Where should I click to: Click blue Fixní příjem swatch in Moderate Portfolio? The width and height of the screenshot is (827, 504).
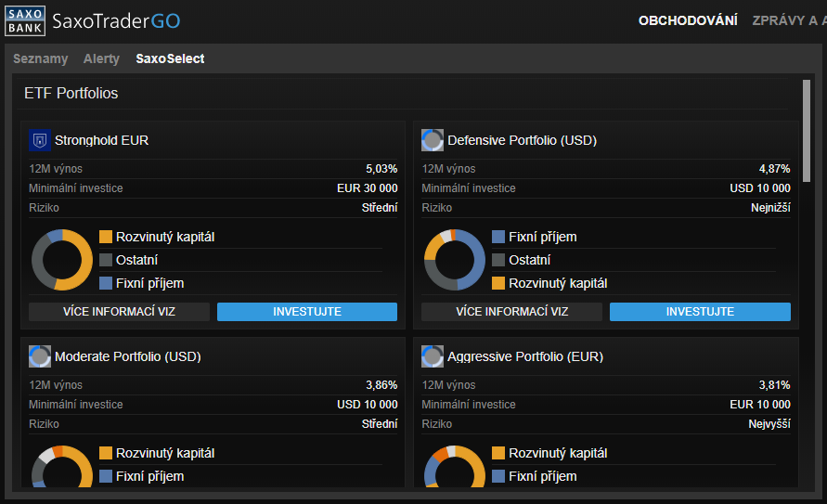106,476
